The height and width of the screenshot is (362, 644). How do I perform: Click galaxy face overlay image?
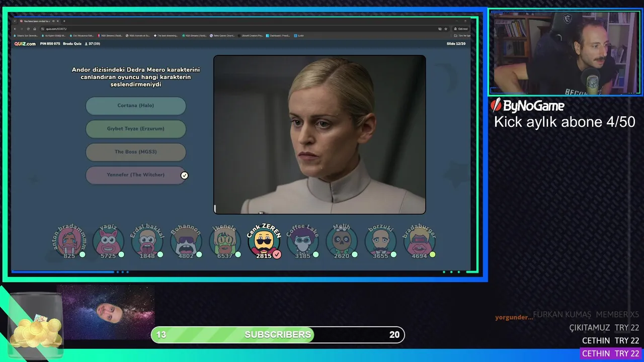click(106, 312)
